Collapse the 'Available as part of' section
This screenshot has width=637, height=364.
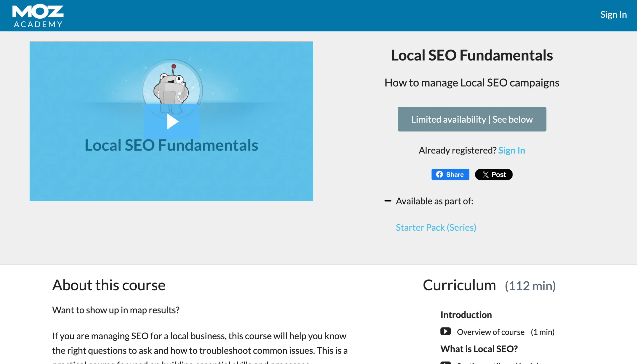(387, 201)
